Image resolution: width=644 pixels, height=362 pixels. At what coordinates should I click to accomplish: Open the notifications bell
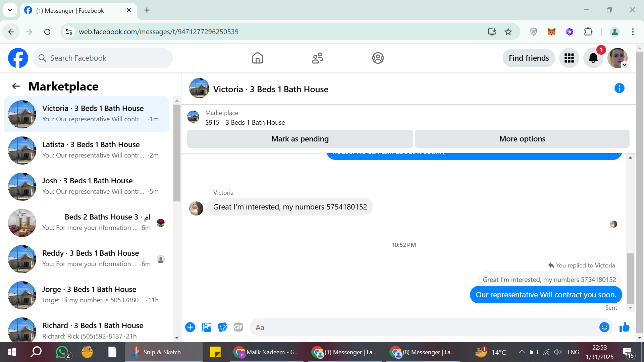[593, 58]
